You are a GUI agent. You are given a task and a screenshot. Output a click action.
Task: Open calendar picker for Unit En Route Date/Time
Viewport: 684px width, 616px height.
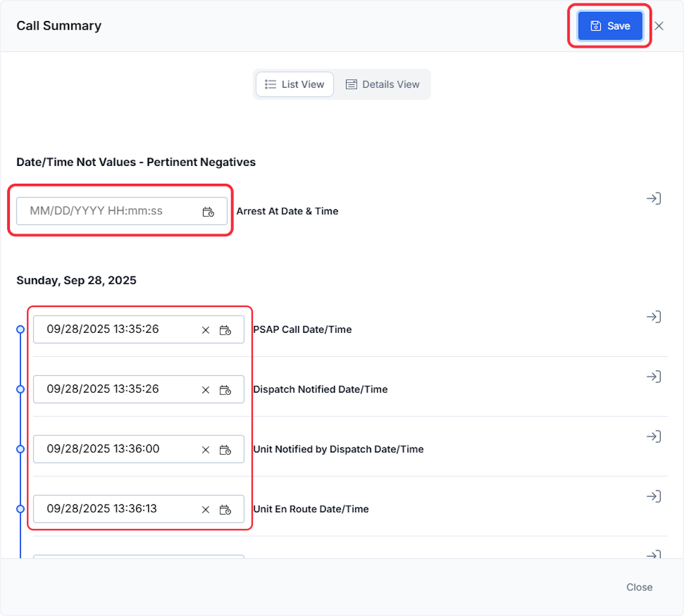[225, 509]
